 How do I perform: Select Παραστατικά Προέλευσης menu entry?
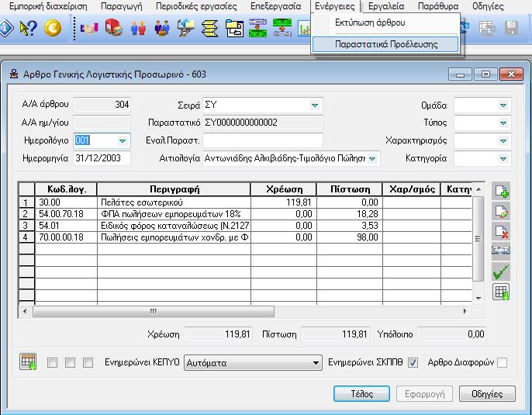click(x=385, y=44)
